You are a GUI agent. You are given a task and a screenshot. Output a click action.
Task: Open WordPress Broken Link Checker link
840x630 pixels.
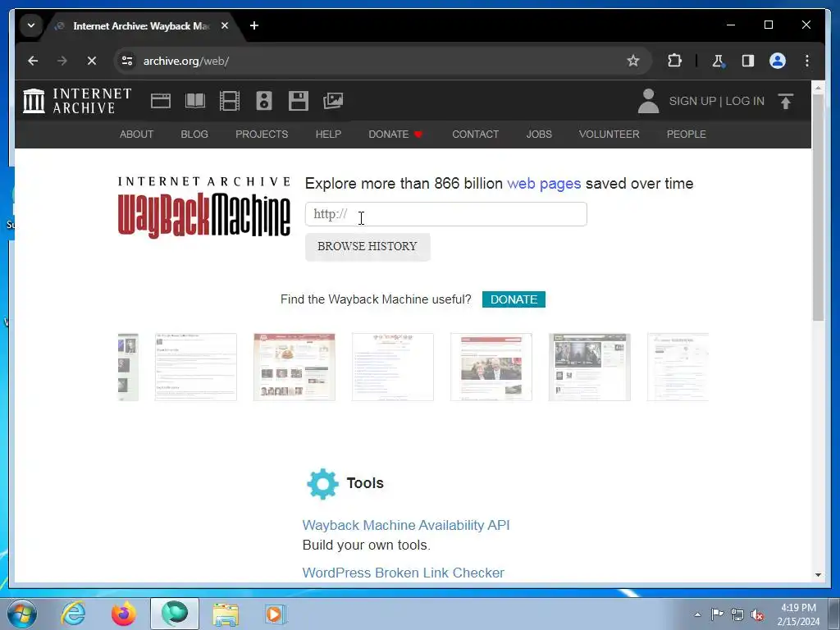pos(404,573)
